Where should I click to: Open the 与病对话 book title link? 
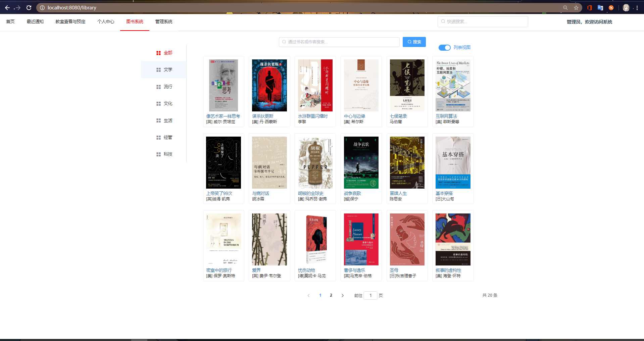coord(260,193)
